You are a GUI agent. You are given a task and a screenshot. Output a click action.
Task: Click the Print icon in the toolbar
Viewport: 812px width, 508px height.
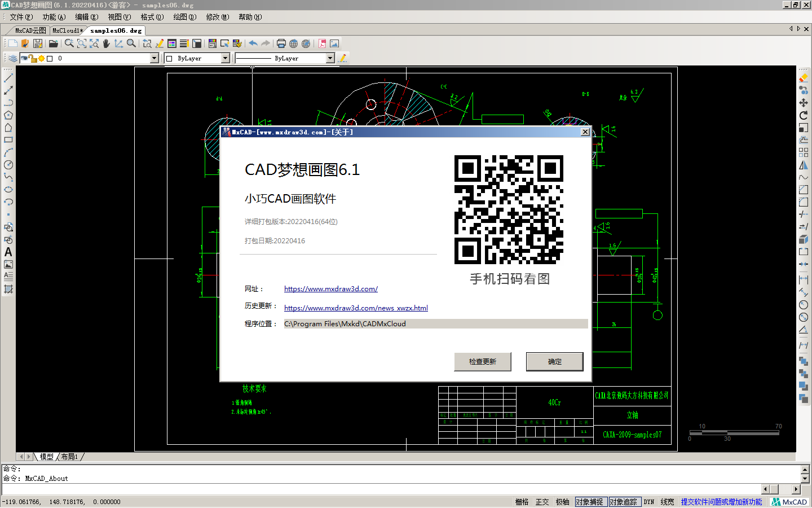(281, 43)
